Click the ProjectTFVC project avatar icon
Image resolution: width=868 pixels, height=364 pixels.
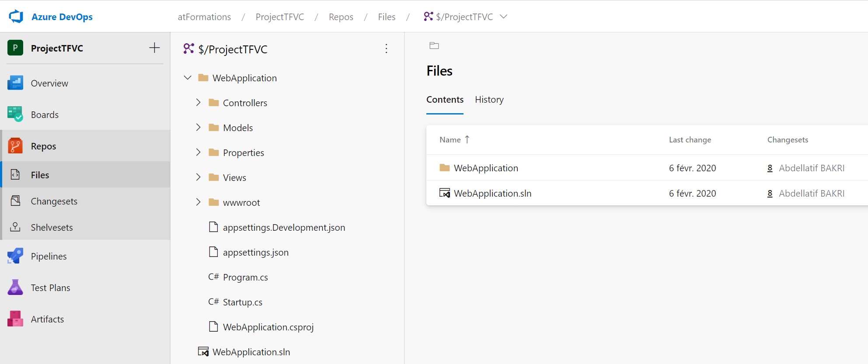[15, 48]
